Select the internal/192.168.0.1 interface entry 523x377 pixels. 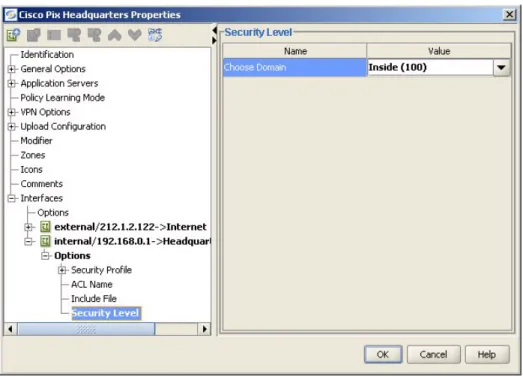[132, 241]
